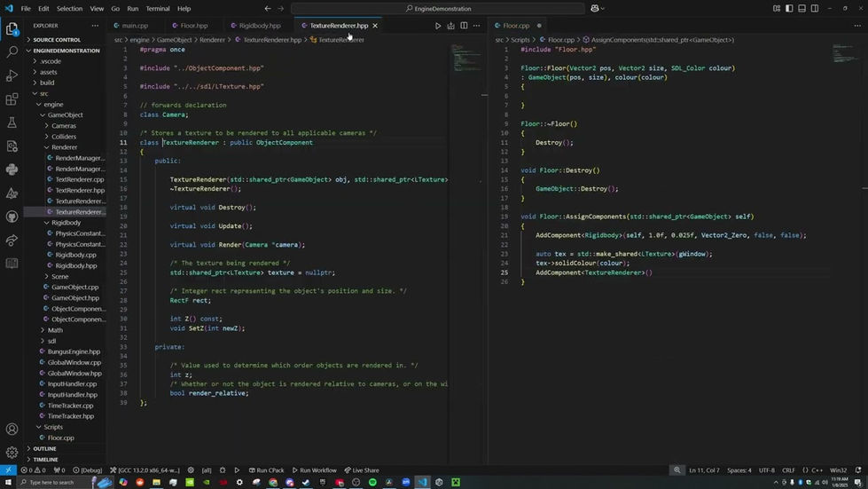
Task: Split the editor right
Action: pyautogui.click(x=464, y=26)
